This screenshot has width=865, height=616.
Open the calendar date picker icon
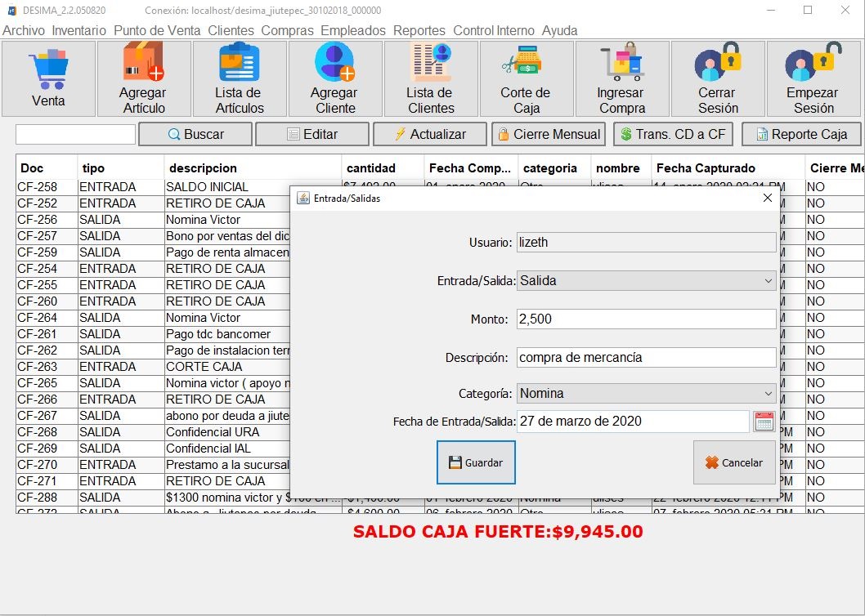[x=764, y=422]
